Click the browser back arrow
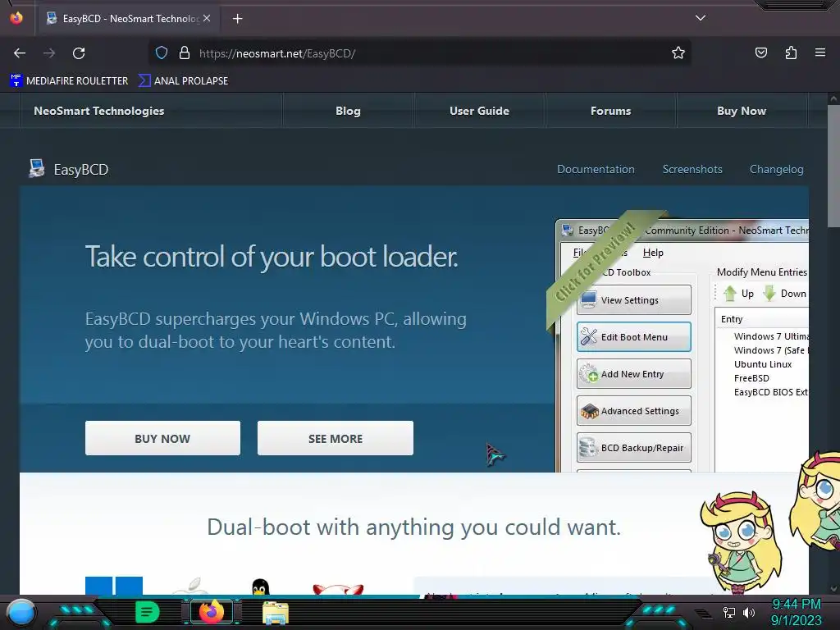The width and height of the screenshot is (840, 630). (20, 53)
